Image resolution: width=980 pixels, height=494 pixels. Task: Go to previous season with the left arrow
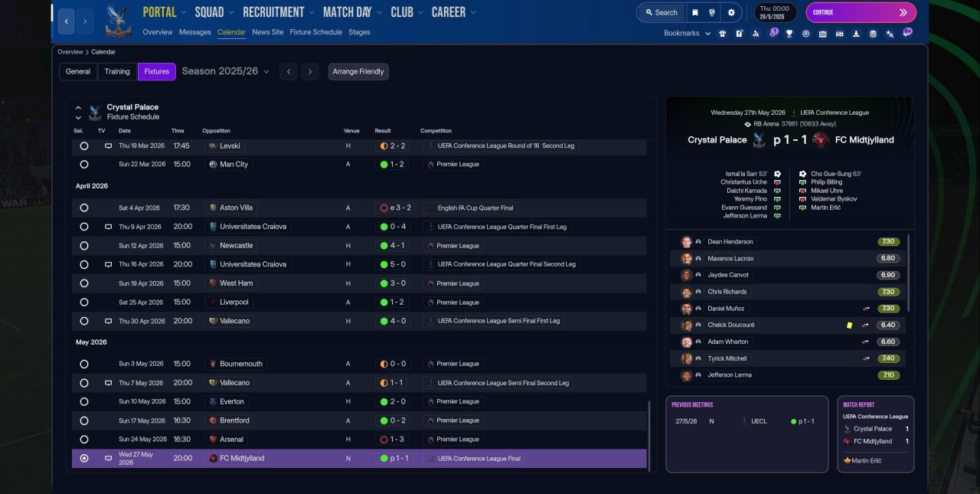pyautogui.click(x=288, y=71)
